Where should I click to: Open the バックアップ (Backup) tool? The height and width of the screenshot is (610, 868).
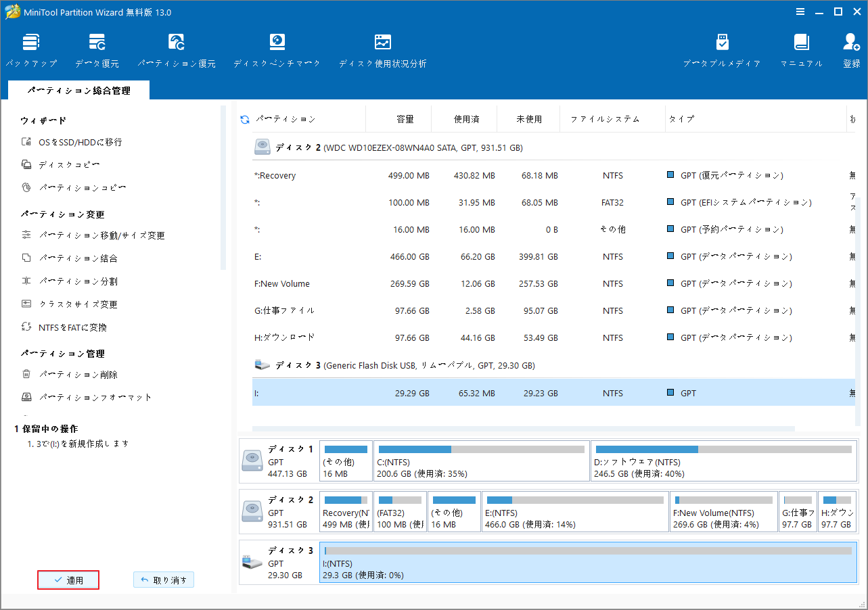[x=31, y=49]
